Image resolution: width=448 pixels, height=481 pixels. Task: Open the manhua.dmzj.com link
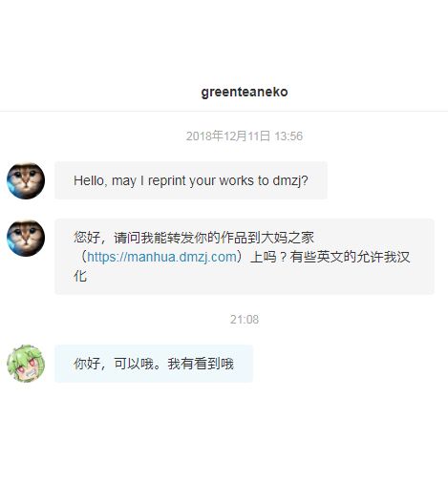161,257
